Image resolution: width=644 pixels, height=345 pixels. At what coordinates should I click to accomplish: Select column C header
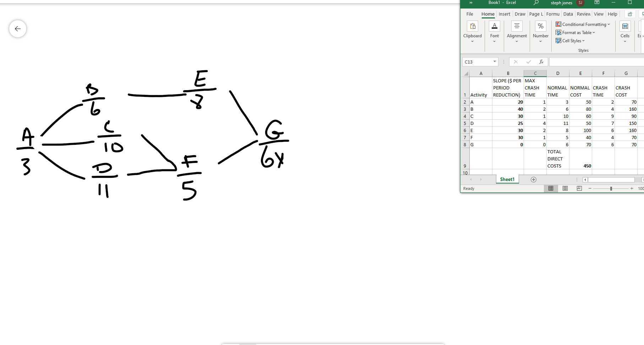click(x=535, y=73)
